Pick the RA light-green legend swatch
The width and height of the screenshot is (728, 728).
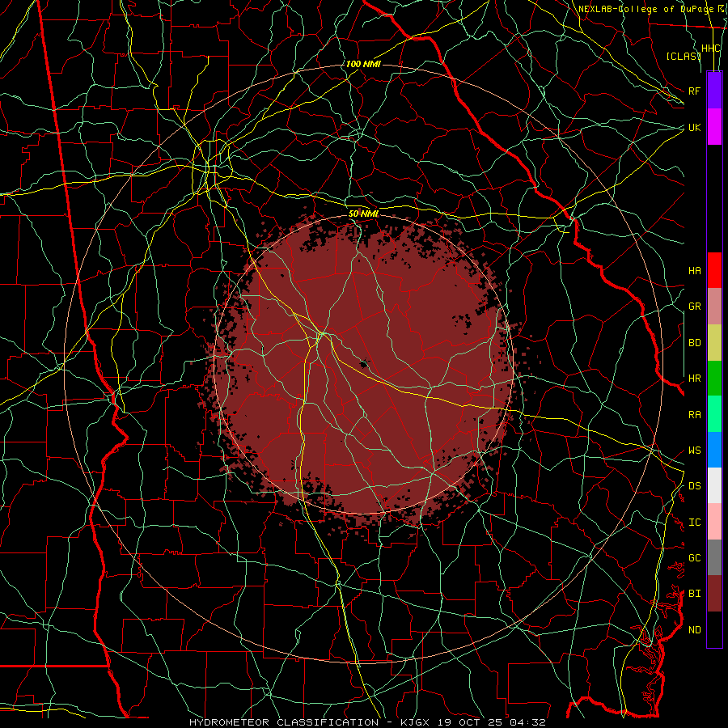pos(714,414)
